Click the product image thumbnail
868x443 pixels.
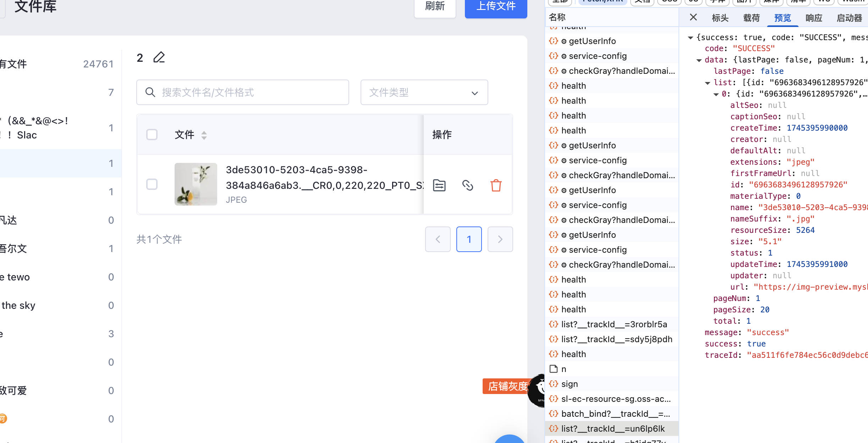coord(196,184)
